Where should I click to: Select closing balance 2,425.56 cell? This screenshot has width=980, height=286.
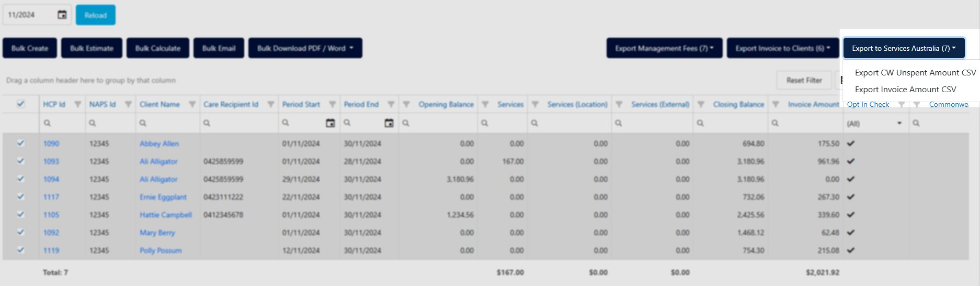coord(731,215)
